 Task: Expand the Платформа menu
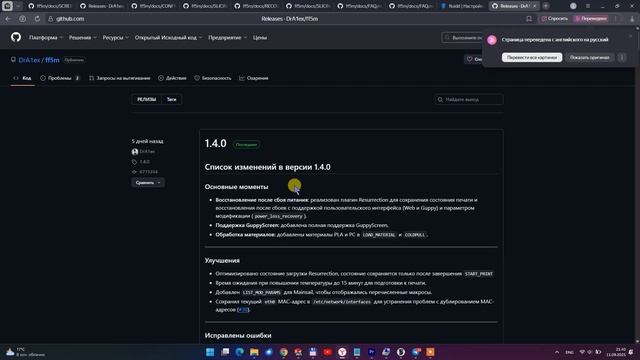pyautogui.click(x=46, y=38)
